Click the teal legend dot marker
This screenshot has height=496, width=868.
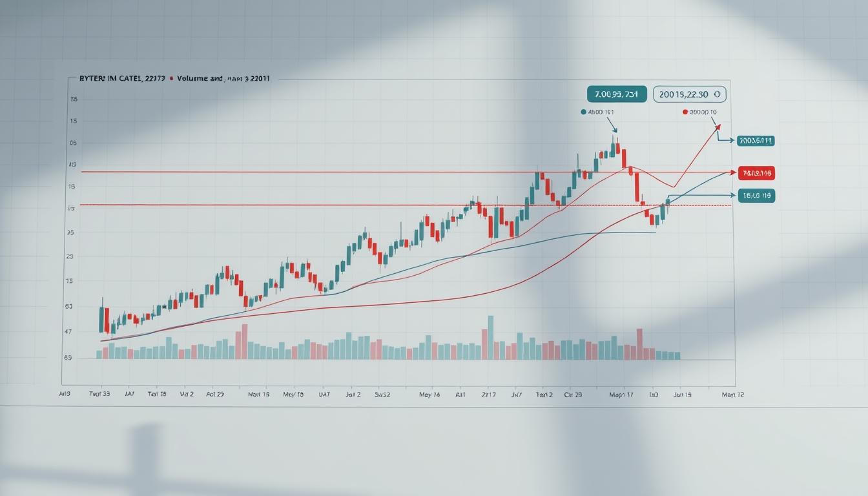click(584, 111)
